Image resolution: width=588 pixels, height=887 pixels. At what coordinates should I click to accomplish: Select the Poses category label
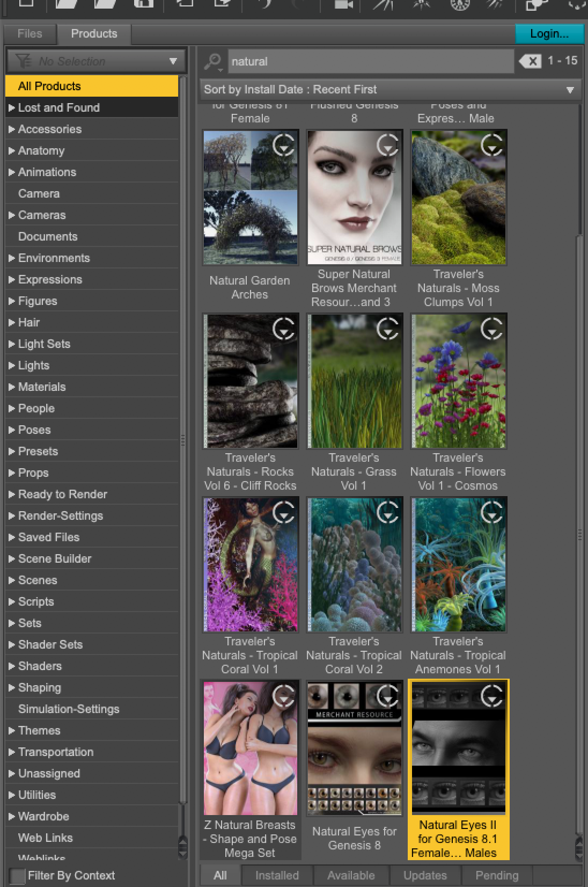click(34, 430)
